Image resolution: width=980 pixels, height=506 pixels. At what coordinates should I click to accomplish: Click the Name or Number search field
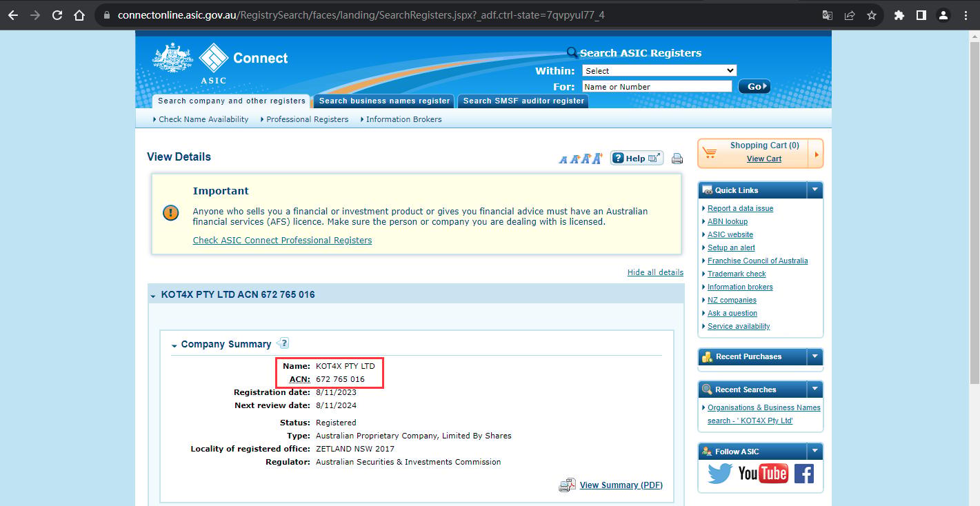click(x=657, y=86)
